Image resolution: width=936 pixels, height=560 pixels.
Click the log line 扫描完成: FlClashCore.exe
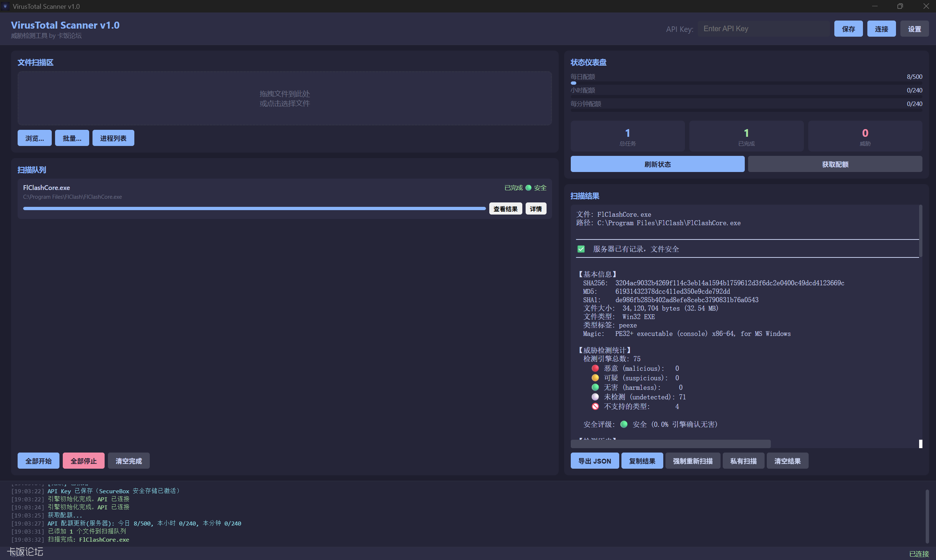(88, 539)
